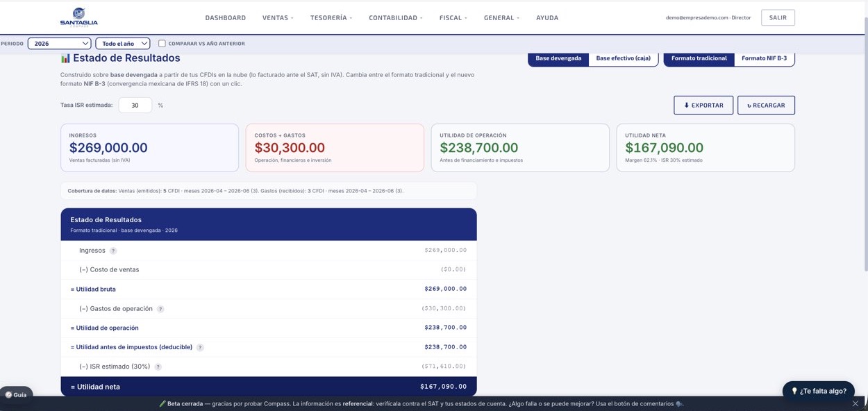
Task: Click help icon beside ISR estimado
Action: click(158, 367)
